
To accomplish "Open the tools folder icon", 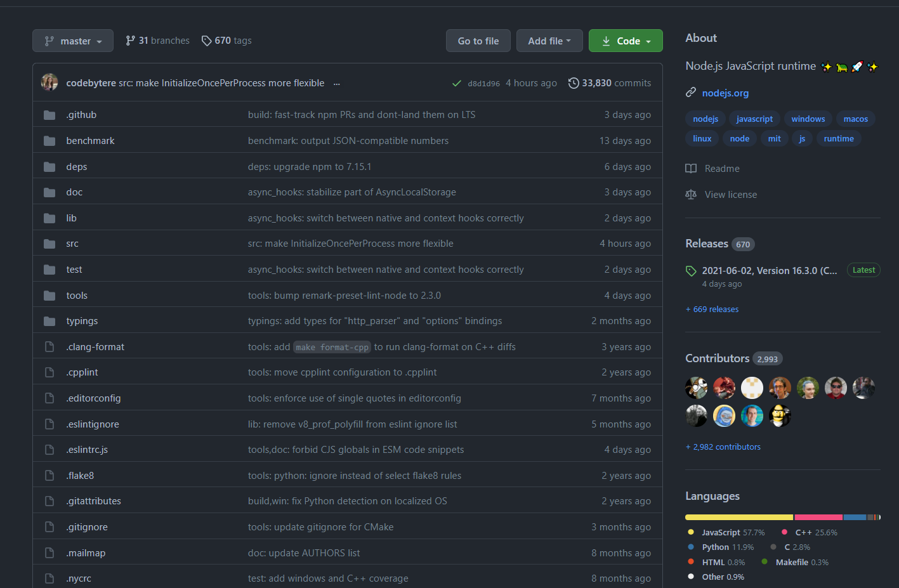I will (x=49, y=296).
